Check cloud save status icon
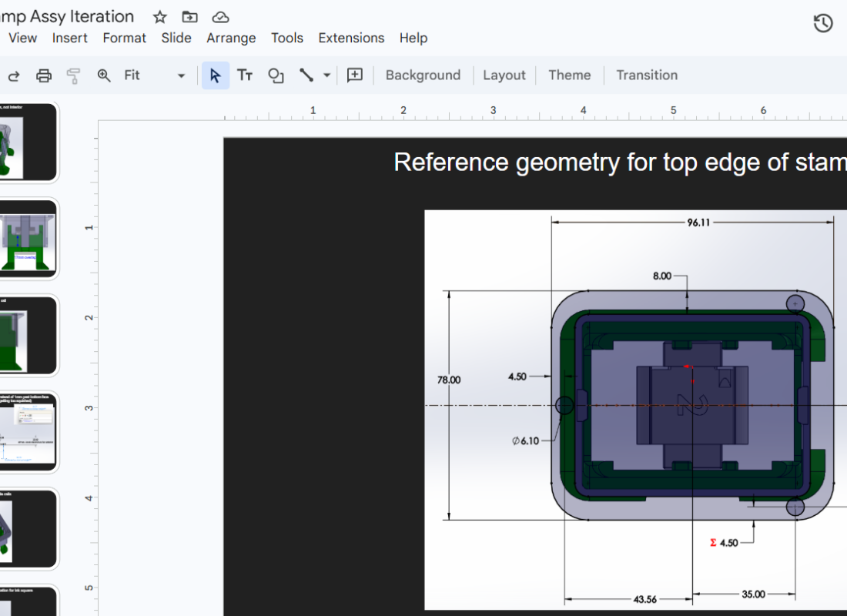 point(220,17)
